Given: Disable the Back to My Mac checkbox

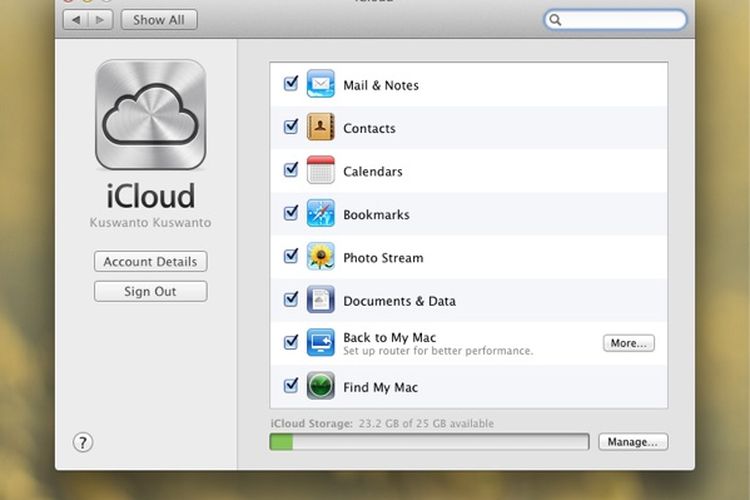Looking at the screenshot, I should click(290, 342).
